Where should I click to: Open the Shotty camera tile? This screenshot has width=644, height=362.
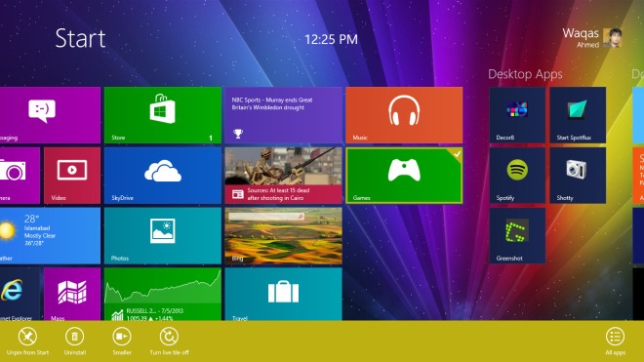click(x=578, y=176)
